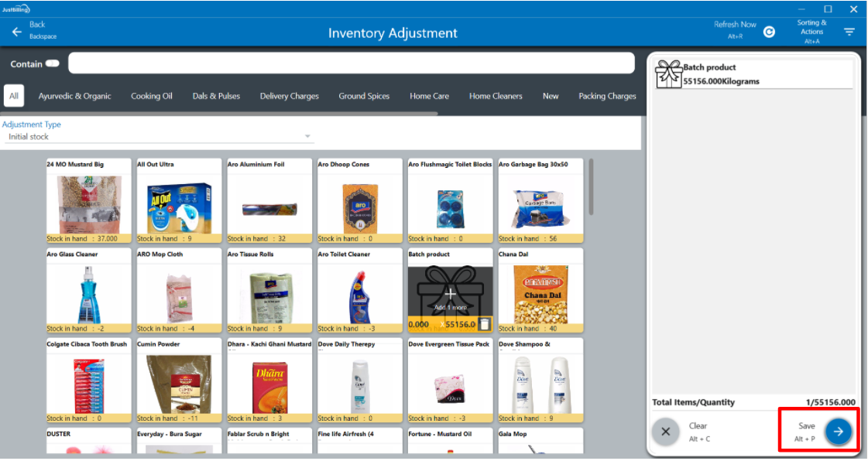Open Sorting & Actions filter icon
This screenshot has height=461, width=868.
(849, 32)
